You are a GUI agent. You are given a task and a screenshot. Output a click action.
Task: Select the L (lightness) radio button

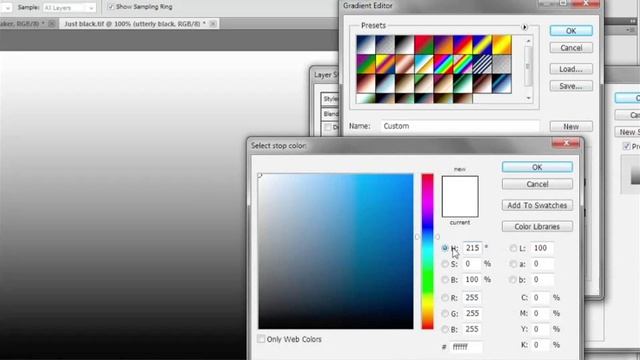point(513,248)
